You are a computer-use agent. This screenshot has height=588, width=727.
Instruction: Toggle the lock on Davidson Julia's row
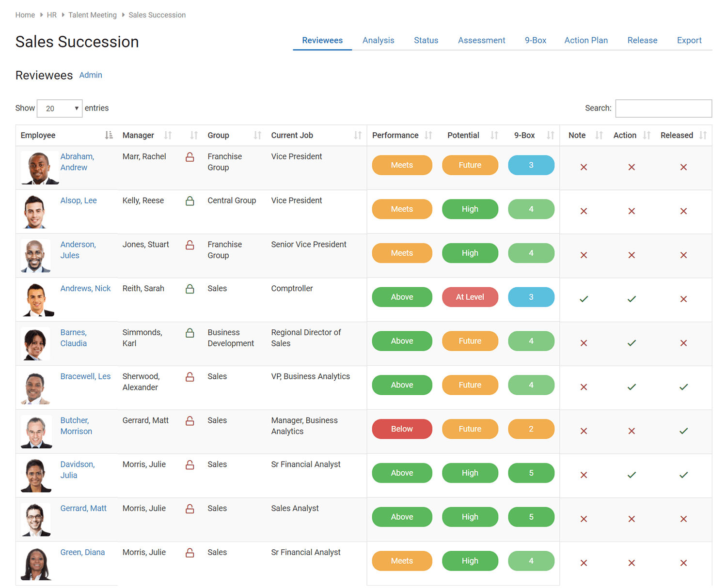190,464
